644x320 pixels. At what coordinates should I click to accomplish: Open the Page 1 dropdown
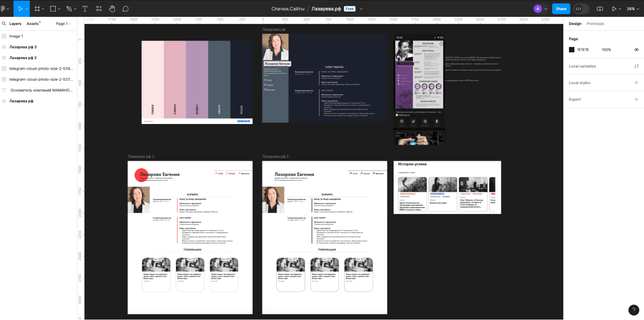coord(63,24)
